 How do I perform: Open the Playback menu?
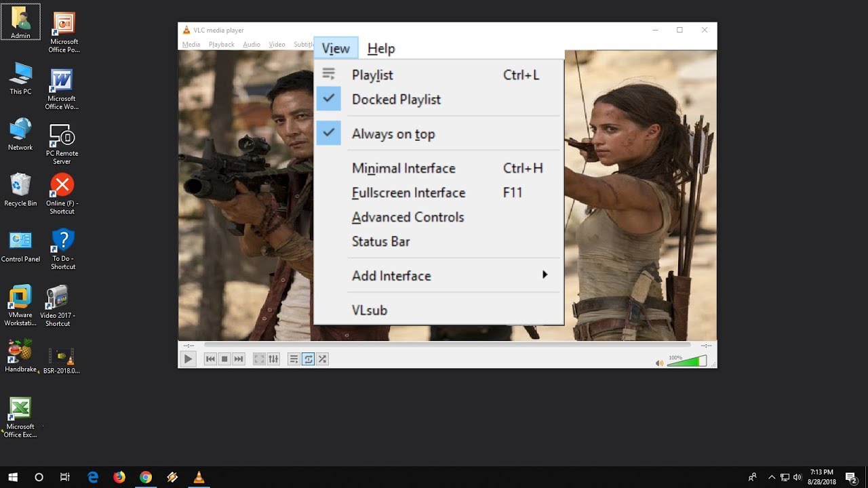(x=221, y=45)
